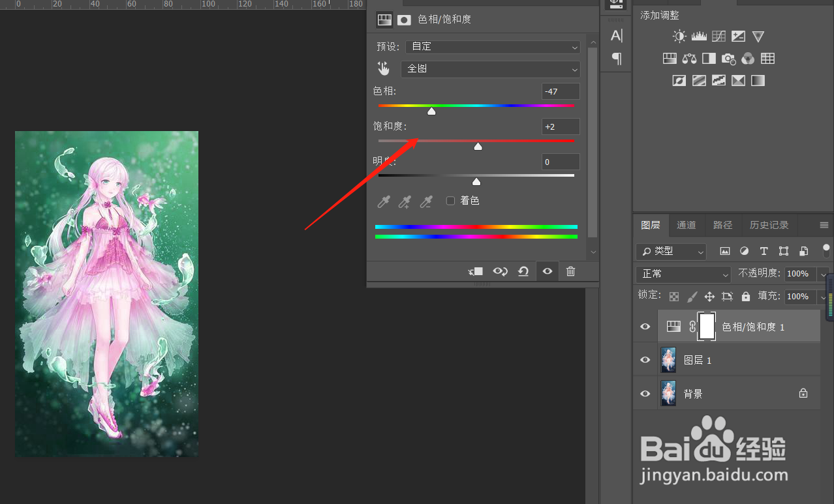
Task: View the previous state of the adjustment
Action: coord(501,271)
